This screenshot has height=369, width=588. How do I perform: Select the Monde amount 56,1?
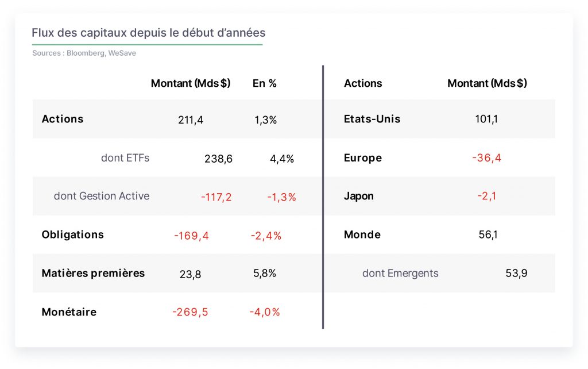point(488,235)
